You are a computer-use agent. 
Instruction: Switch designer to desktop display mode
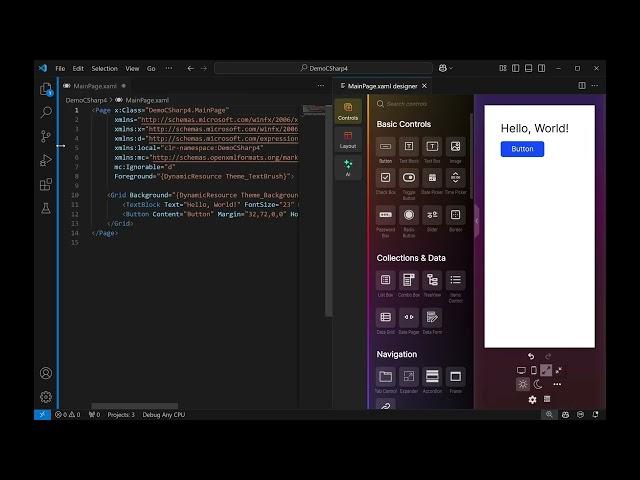[x=521, y=370]
